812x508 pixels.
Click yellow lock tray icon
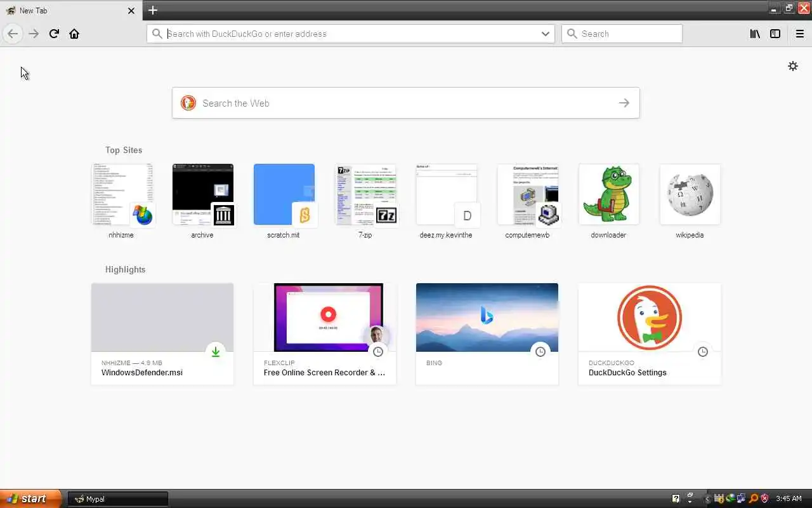(719, 498)
